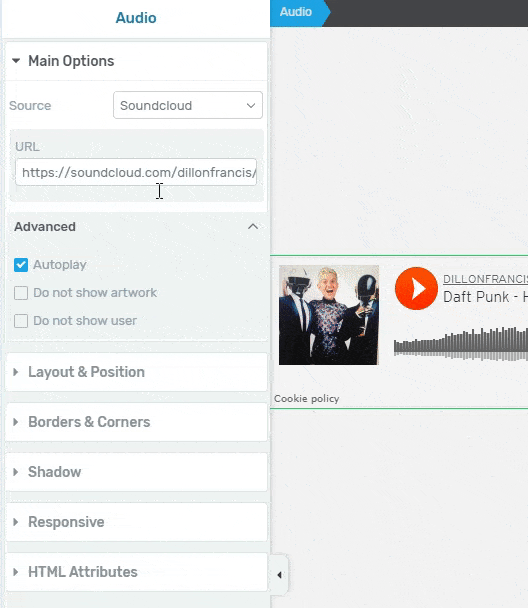Seek within the track waveform

[461, 343]
